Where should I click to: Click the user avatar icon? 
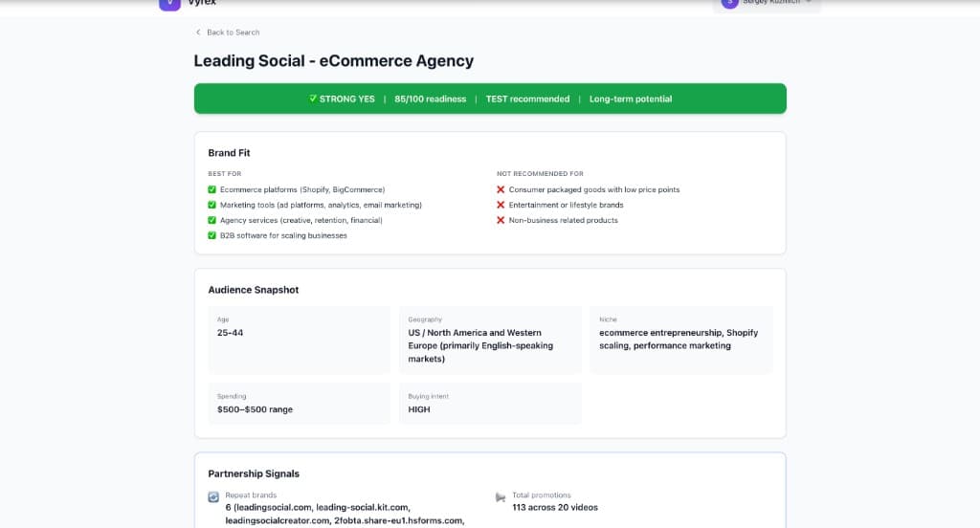tap(729, 3)
